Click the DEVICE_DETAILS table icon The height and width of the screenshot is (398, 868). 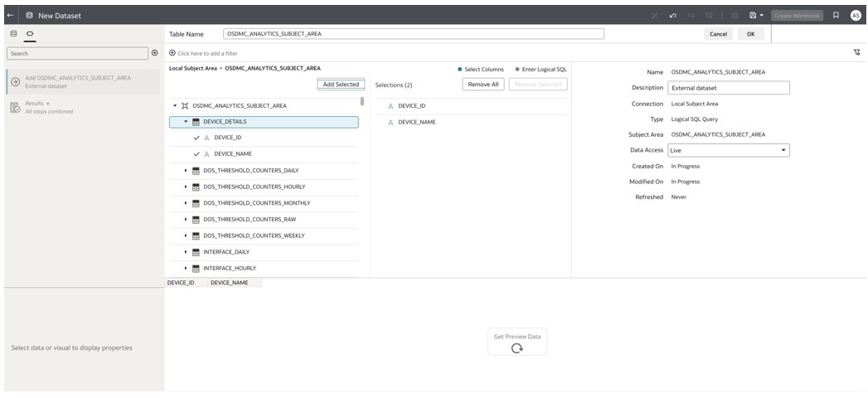click(x=196, y=122)
